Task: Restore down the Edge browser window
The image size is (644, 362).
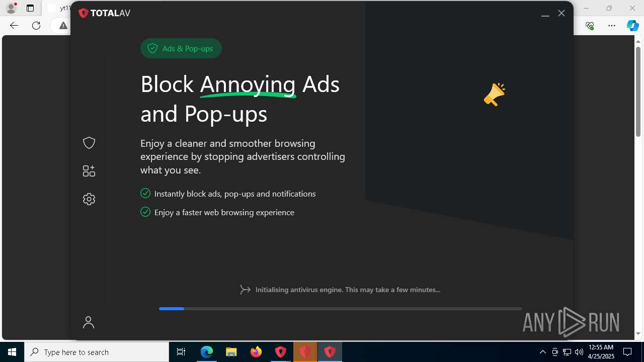Action: (x=609, y=8)
